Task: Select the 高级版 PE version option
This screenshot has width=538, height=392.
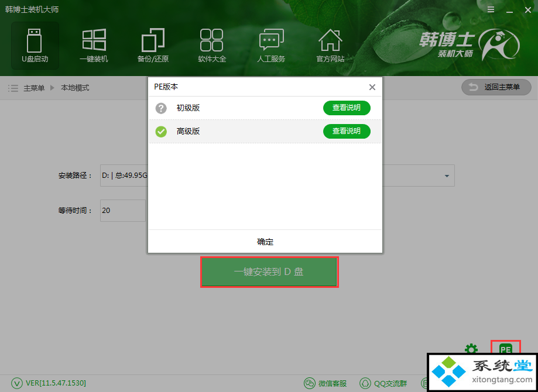Action: click(265, 132)
